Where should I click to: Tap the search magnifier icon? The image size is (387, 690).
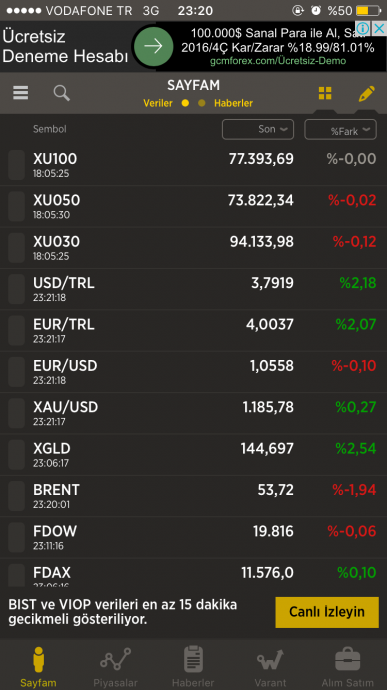(62, 93)
